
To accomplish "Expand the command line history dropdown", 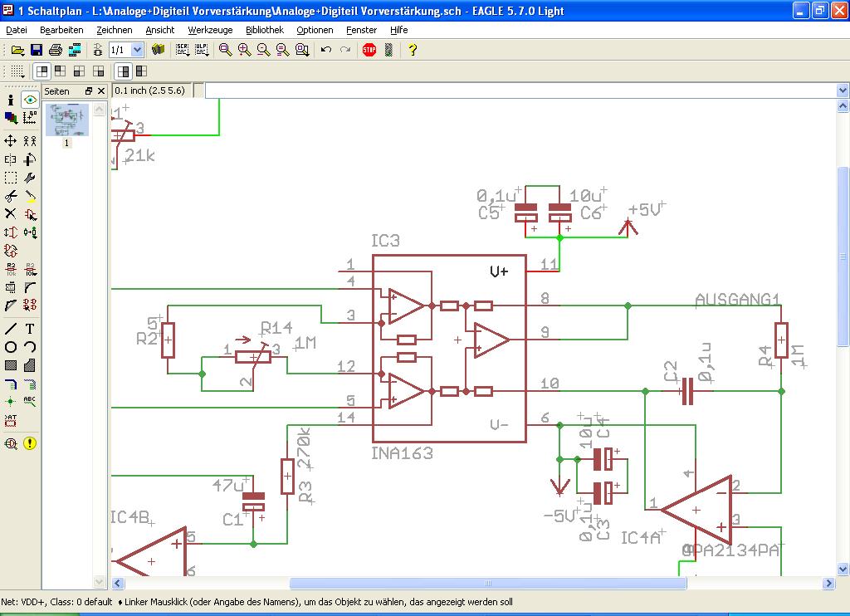I will tap(843, 90).
